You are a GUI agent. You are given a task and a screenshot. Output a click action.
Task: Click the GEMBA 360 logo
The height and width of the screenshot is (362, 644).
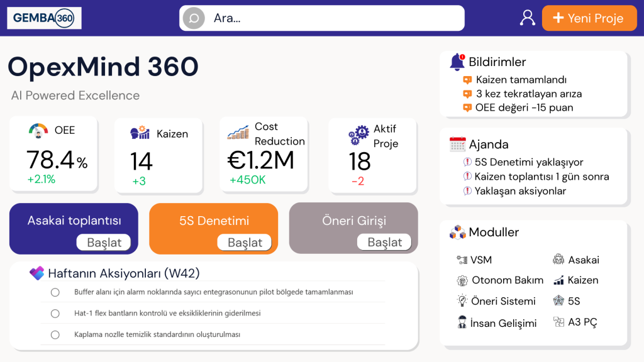[x=44, y=18]
